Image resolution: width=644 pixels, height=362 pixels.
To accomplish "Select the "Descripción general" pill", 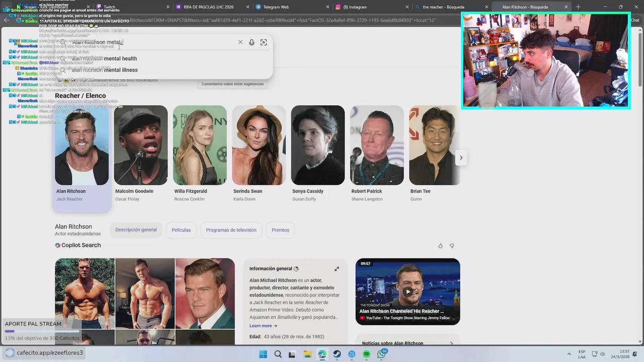I will tap(136, 230).
